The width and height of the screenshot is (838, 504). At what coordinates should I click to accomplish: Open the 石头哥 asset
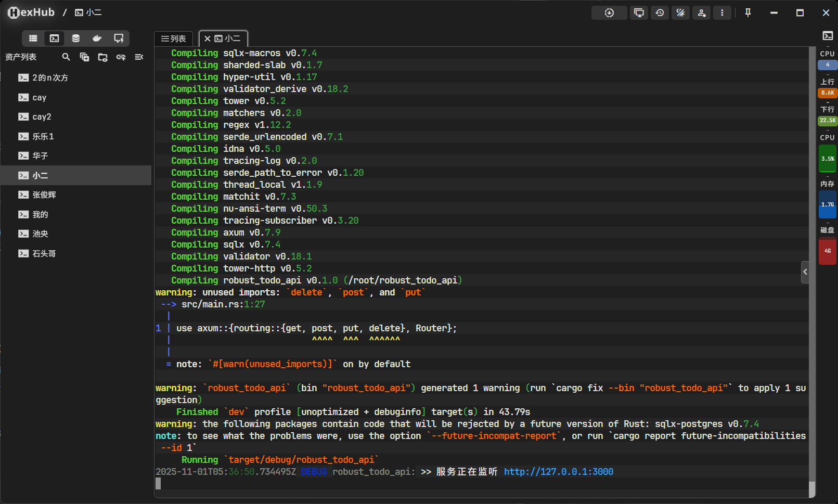76,254
